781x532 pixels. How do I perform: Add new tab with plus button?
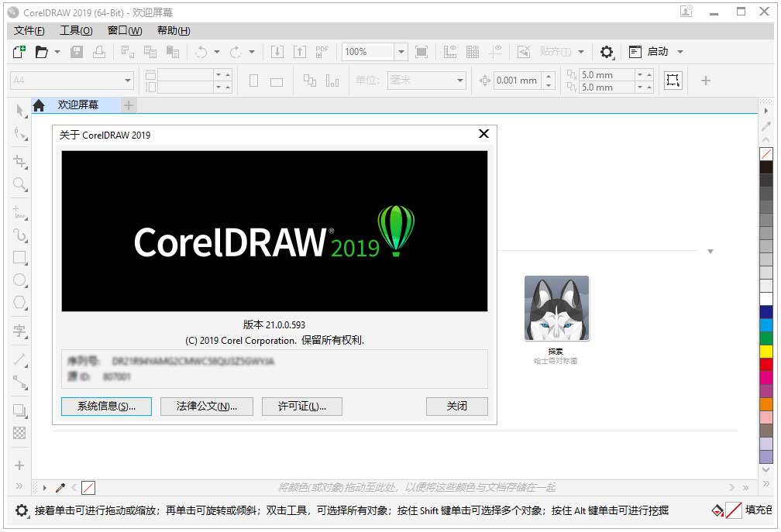coord(129,105)
